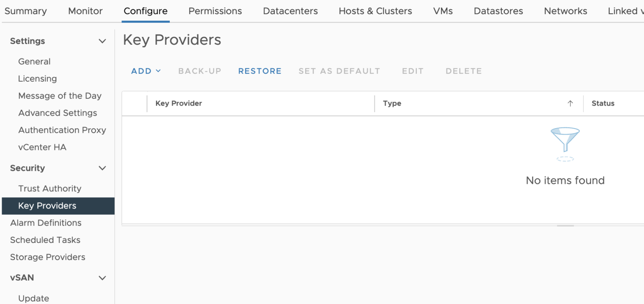Screen dimensions: 644x304
Task: Collapse the Settings section in the sidebar
Action: coord(102,41)
